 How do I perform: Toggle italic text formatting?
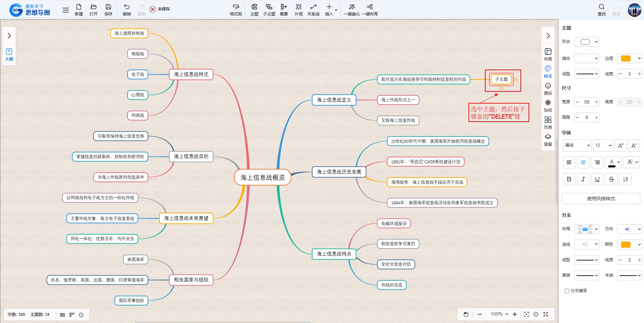[583, 179]
